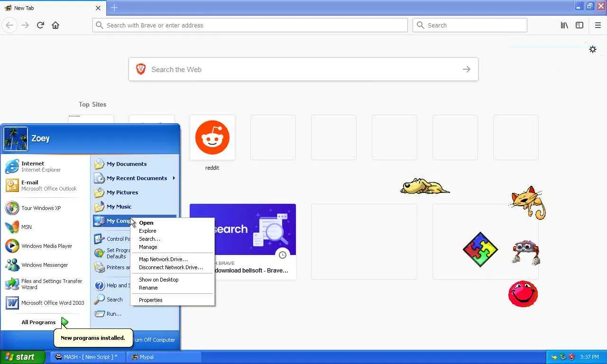
Task: Click the Start button
Action: tap(22, 357)
